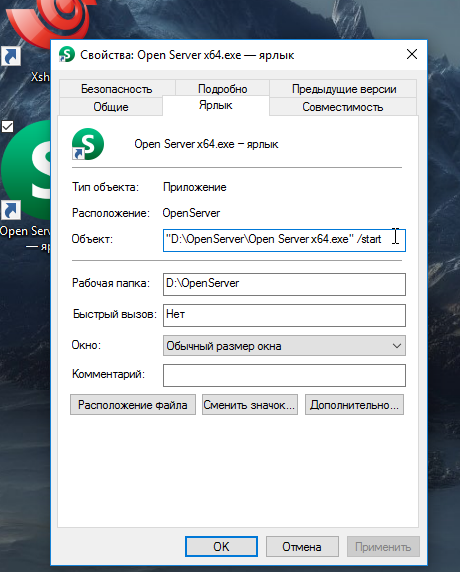Click the large Open Server shortcut icon in dialog
The width and height of the screenshot is (460, 572).
click(x=88, y=144)
